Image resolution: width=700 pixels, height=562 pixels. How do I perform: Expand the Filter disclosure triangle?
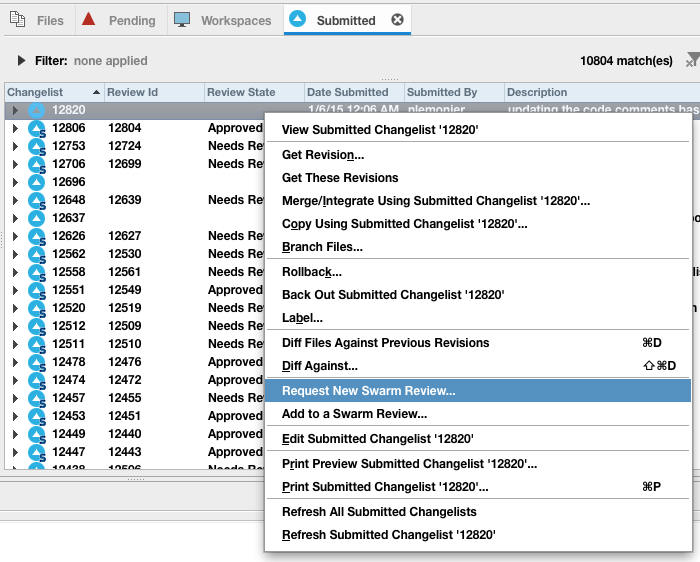point(21,60)
